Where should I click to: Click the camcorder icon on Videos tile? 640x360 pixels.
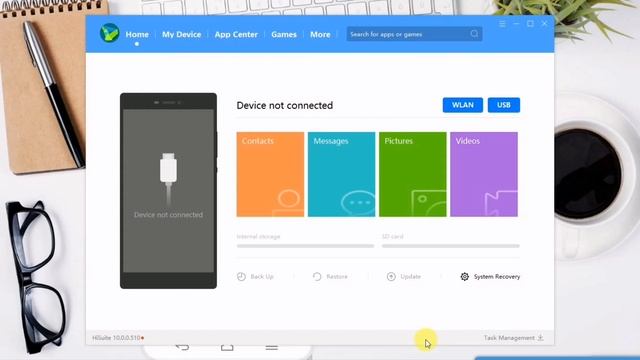501,203
